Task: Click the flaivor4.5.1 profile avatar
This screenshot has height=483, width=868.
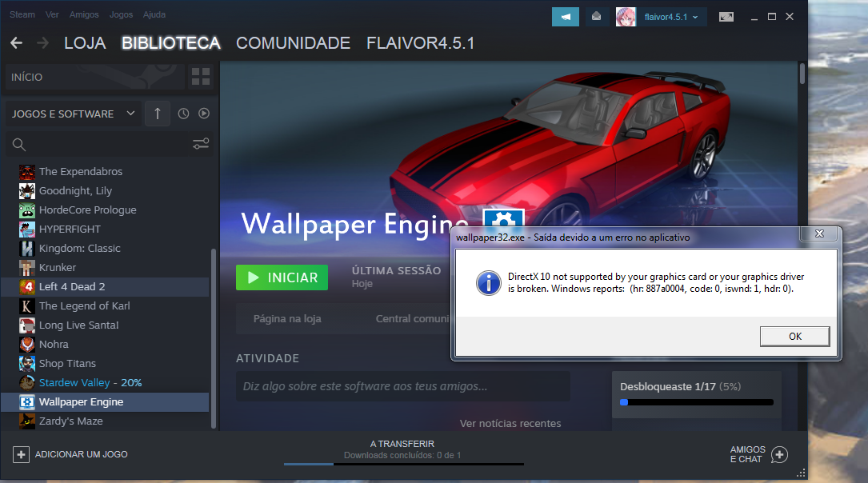Action: point(626,17)
